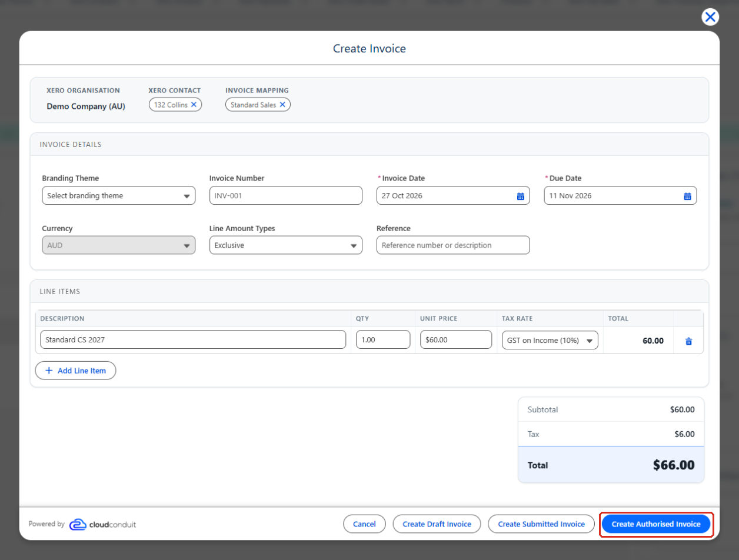Remove the Standard Sales mapping pill
The height and width of the screenshot is (560, 739).
coord(282,105)
